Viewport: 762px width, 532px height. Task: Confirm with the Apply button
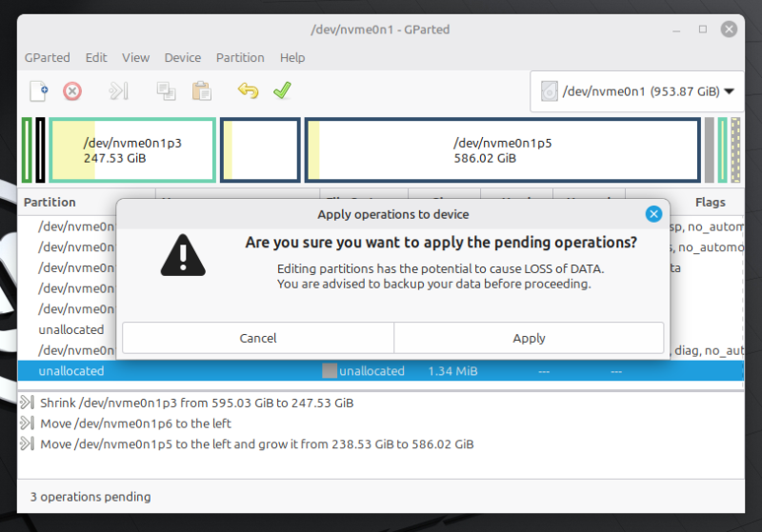(x=529, y=338)
